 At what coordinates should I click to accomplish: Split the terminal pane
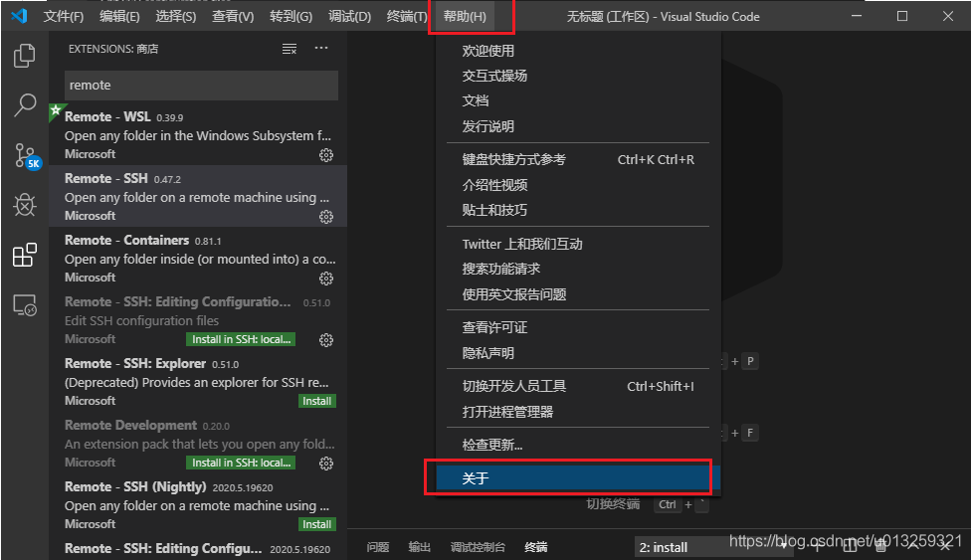point(850,546)
